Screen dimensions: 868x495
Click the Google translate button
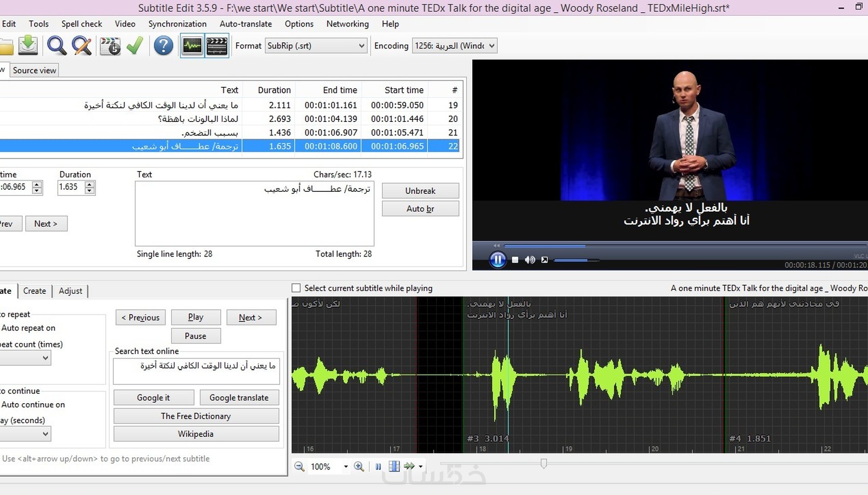[238, 398]
